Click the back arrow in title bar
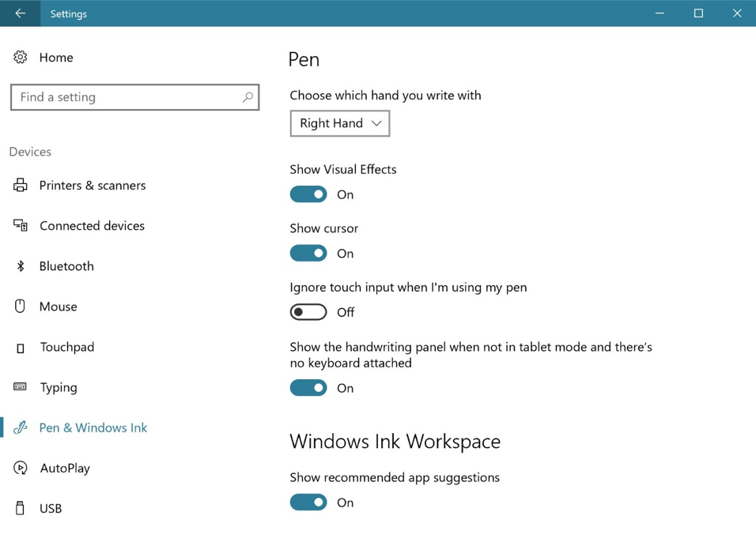Viewport: 756px width, 546px height. tap(20, 13)
